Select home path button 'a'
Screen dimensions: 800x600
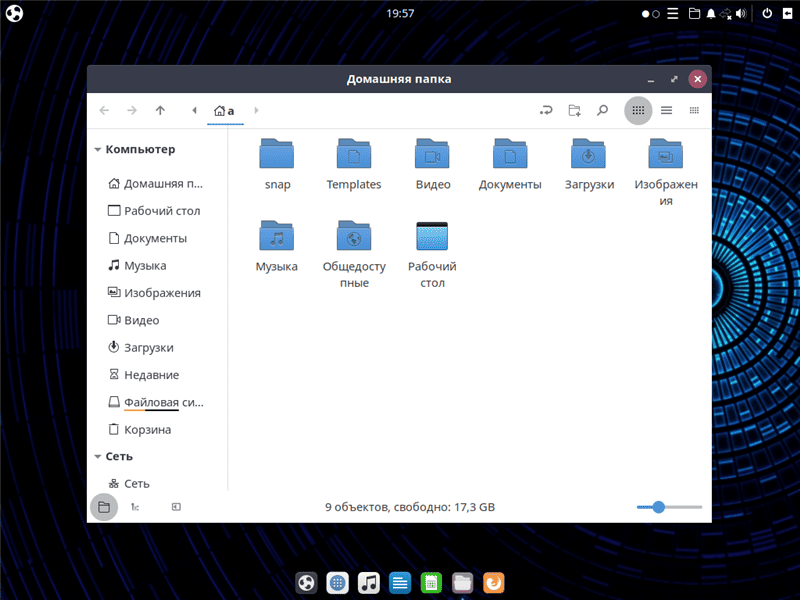pos(224,111)
